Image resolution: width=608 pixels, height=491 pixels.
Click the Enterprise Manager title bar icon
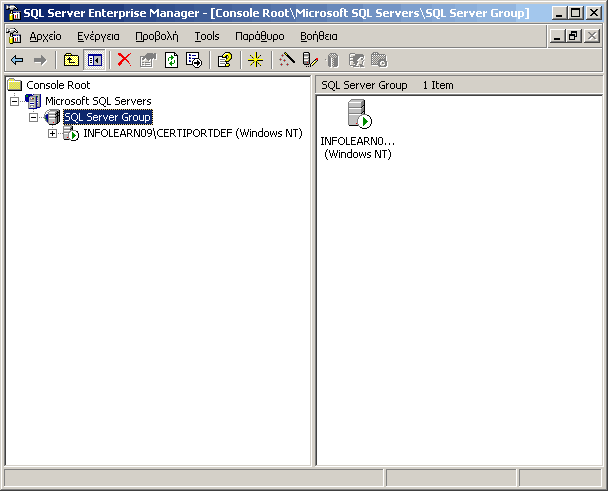(x=14, y=13)
